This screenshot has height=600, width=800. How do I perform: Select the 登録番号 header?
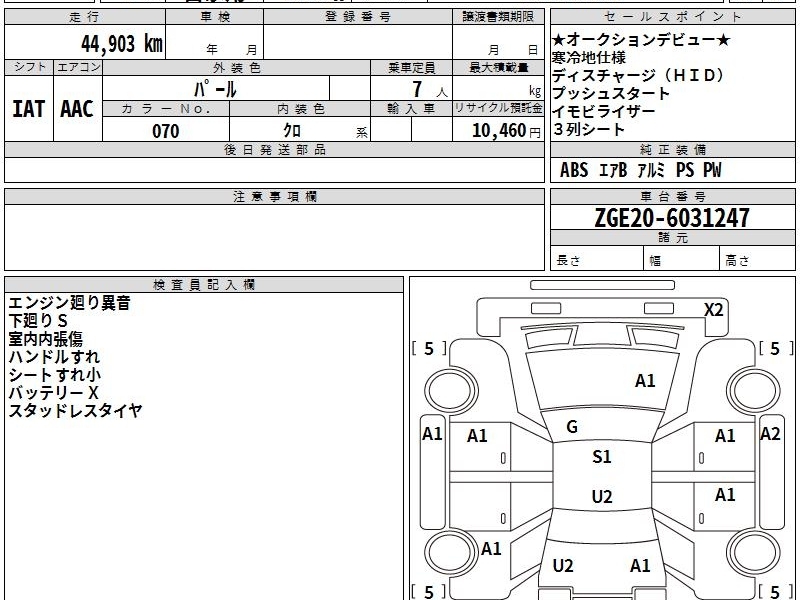point(358,17)
